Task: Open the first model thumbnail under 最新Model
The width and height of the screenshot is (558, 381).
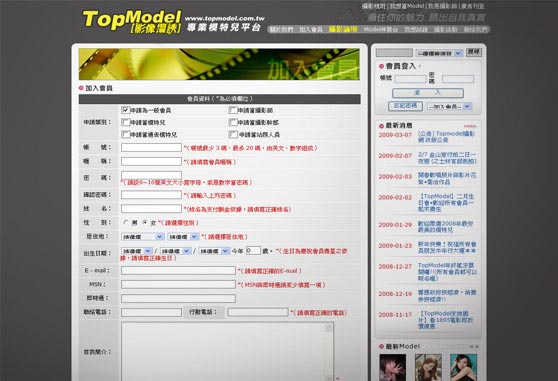Action: coord(393,367)
